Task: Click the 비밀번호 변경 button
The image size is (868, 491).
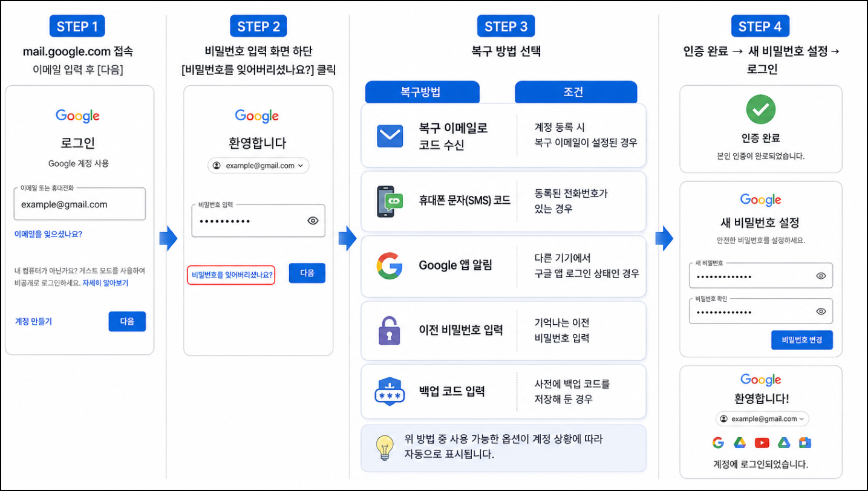Action: (x=801, y=340)
